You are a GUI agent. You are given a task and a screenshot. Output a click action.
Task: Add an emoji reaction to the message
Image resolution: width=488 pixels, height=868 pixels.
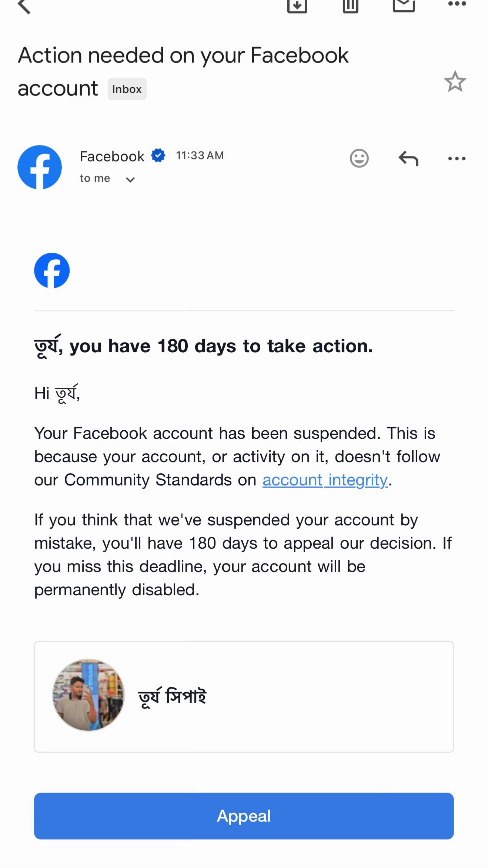[359, 158]
